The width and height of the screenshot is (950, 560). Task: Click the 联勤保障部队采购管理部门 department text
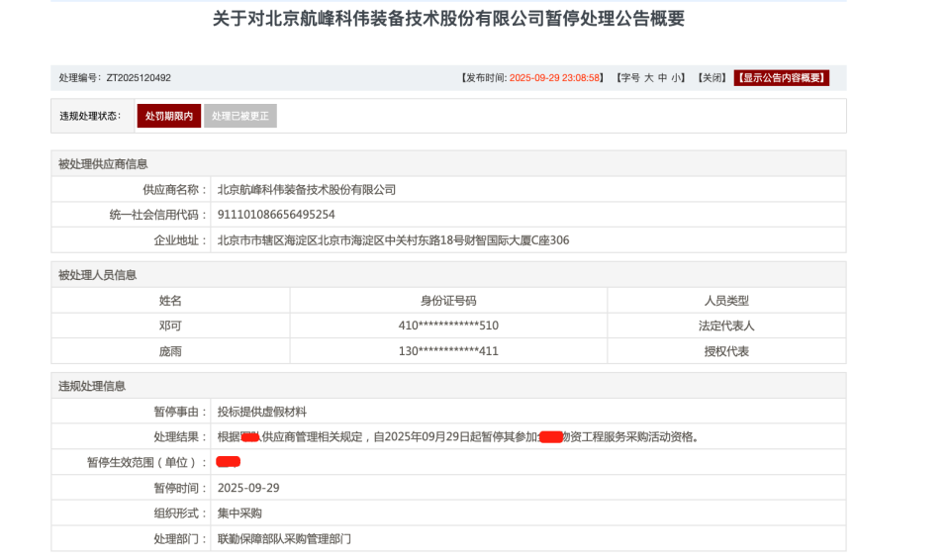pos(284,539)
